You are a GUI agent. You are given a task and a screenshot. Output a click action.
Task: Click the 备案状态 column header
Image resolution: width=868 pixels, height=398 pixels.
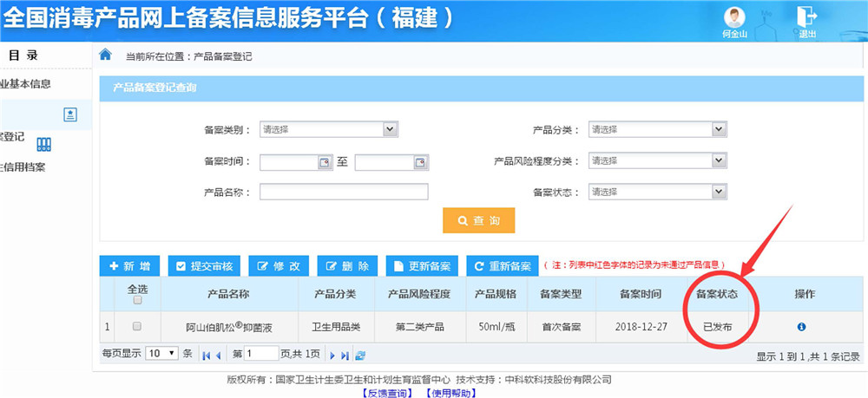coord(717,294)
